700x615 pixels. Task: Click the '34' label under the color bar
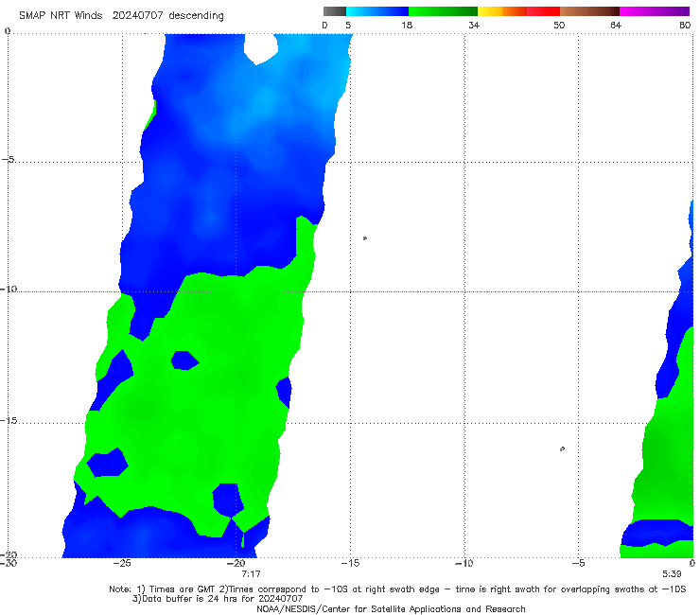click(474, 26)
